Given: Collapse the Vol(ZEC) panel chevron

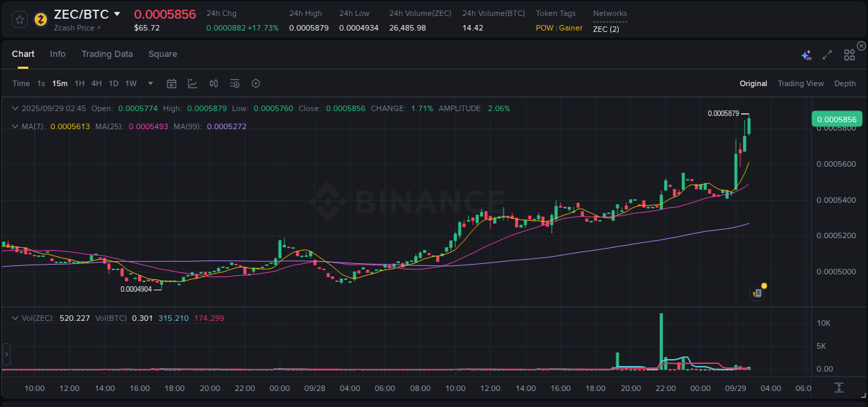Looking at the screenshot, I should 15,317.
